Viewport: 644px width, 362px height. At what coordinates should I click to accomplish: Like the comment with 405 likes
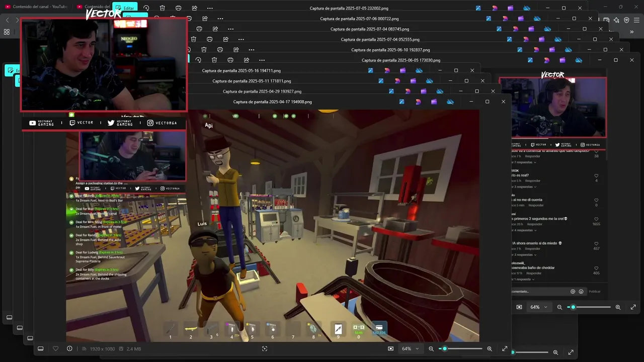point(596,268)
